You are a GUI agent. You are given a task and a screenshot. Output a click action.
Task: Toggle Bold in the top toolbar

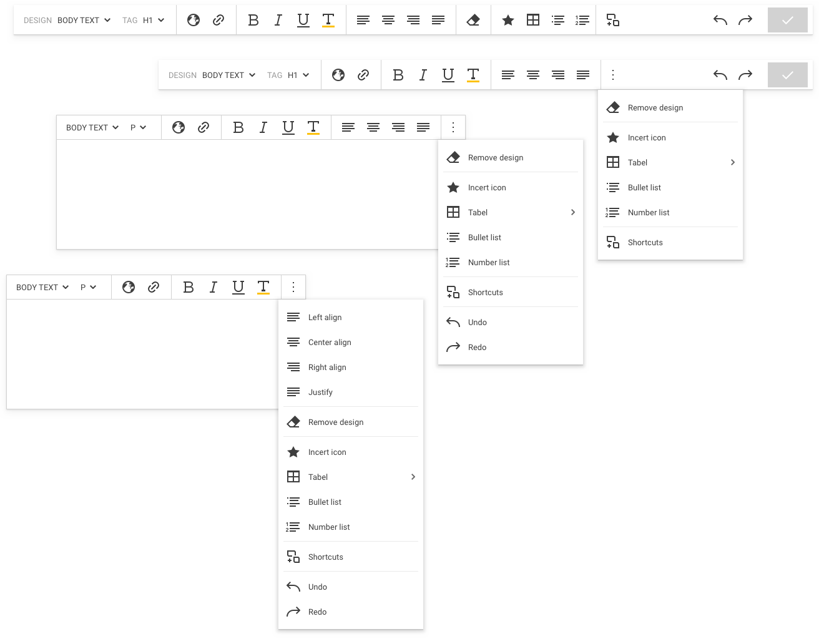(253, 20)
